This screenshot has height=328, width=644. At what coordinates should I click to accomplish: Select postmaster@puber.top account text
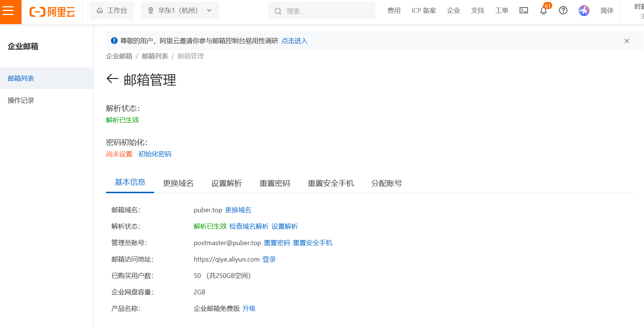pyautogui.click(x=227, y=243)
